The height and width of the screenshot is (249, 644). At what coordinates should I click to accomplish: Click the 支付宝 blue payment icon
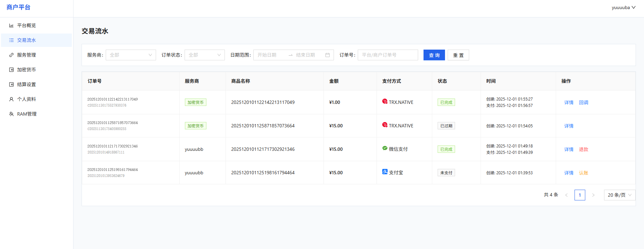click(385, 172)
